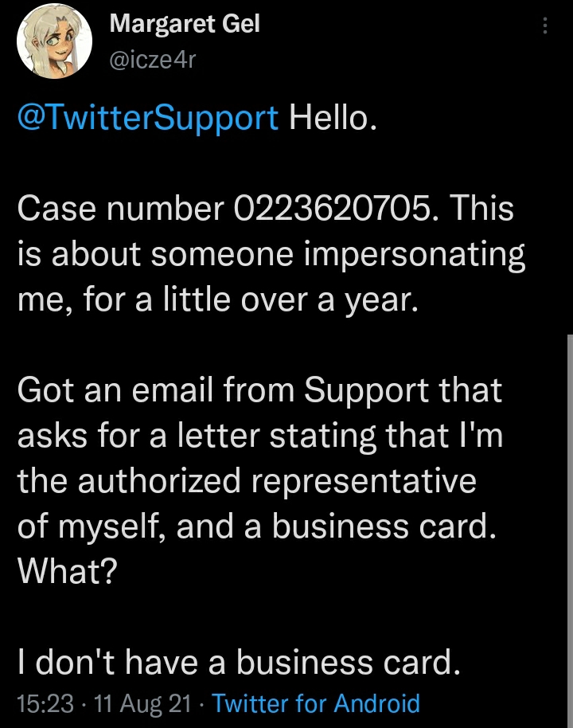This screenshot has width=573, height=728.
Task: Click 'I don't have a business card.' sentence
Action: tap(239, 662)
